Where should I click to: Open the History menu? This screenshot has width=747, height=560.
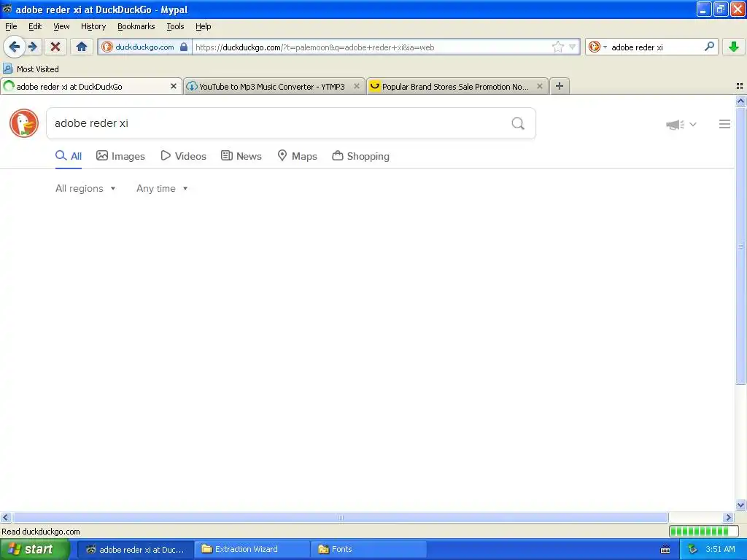coord(93,26)
